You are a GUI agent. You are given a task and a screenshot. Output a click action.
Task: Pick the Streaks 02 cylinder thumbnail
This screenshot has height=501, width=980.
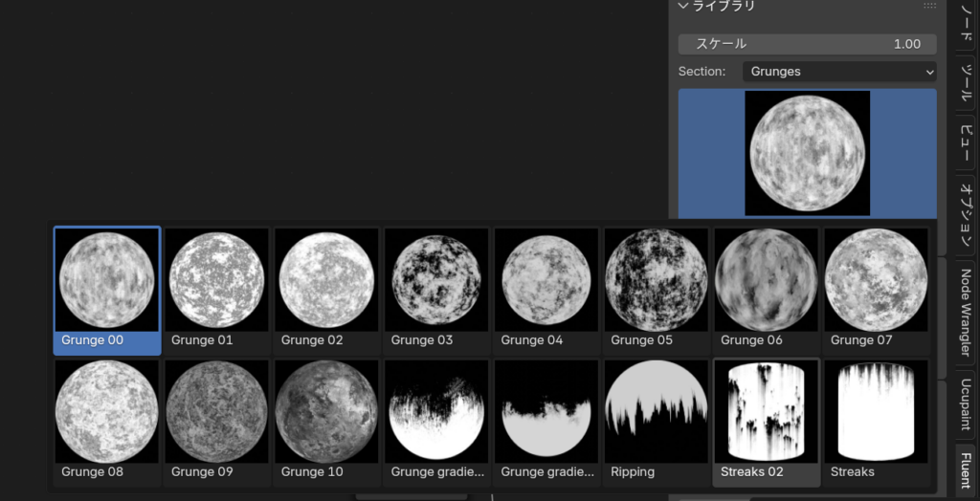coord(766,412)
